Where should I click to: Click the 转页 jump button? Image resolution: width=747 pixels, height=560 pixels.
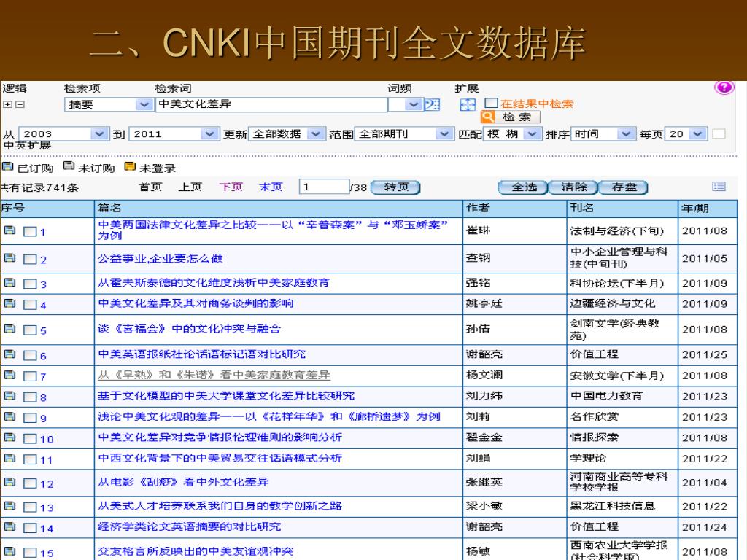[x=395, y=187]
